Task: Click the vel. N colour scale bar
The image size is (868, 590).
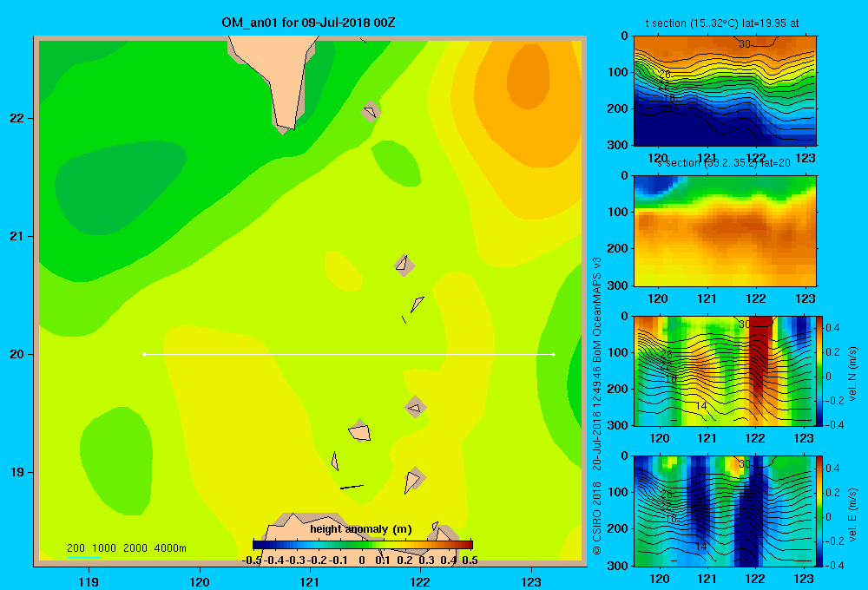Action: 820,370
